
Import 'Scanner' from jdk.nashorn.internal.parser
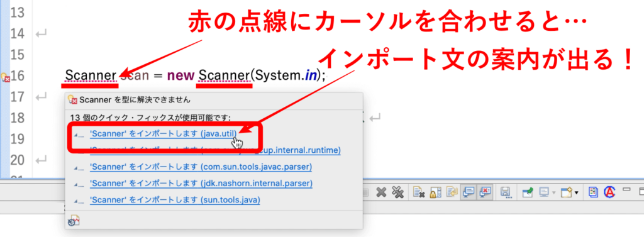point(201,184)
